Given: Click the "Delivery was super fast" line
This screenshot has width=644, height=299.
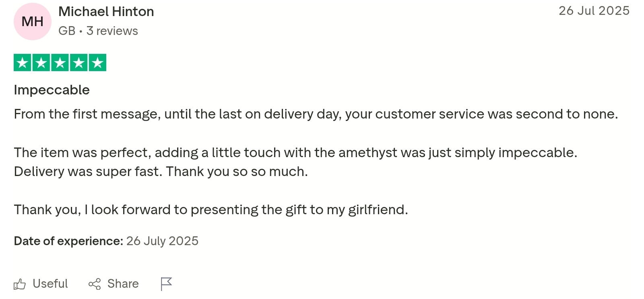Looking at the screenshot, I should pos(161,172).
